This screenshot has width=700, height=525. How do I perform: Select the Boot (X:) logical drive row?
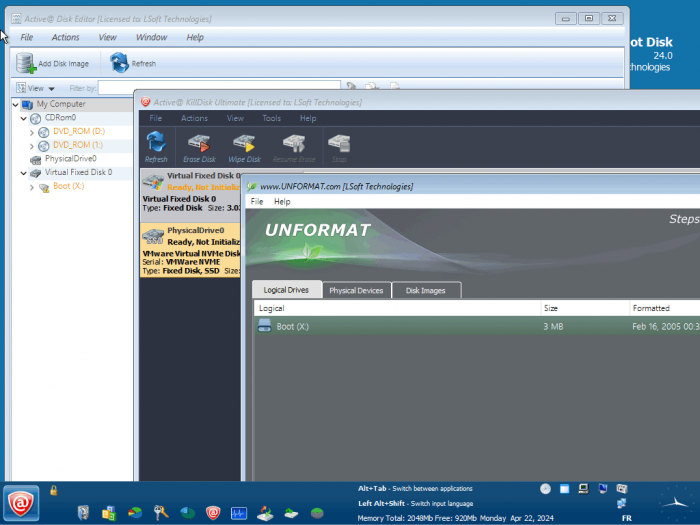[x=293, y=327]
